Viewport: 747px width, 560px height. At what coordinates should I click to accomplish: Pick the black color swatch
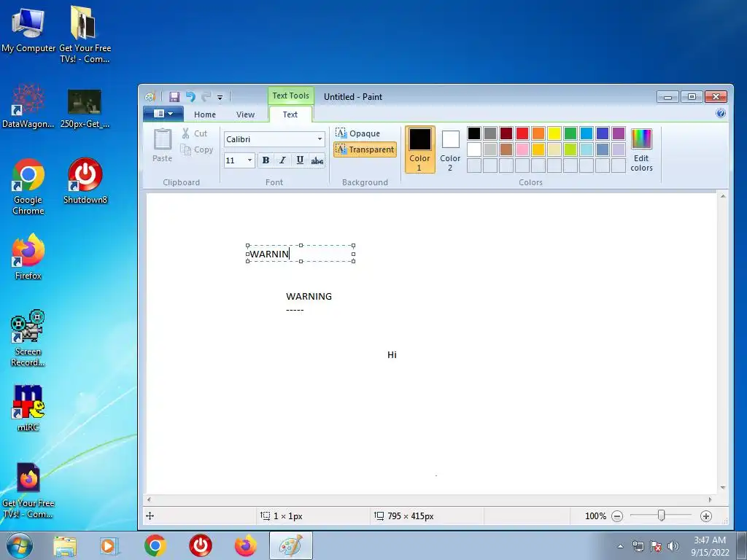(x=474, y=133)
